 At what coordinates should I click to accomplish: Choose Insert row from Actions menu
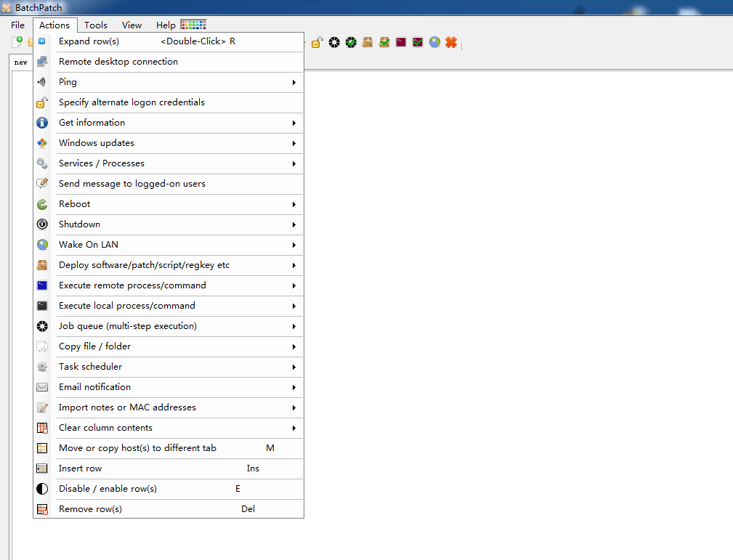click(x=80, y=468)
